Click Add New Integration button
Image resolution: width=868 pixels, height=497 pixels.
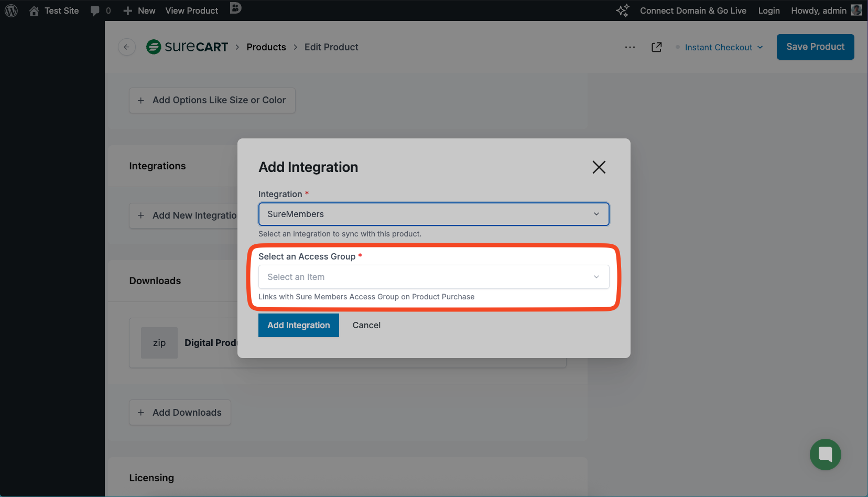[x=183, y=215]
